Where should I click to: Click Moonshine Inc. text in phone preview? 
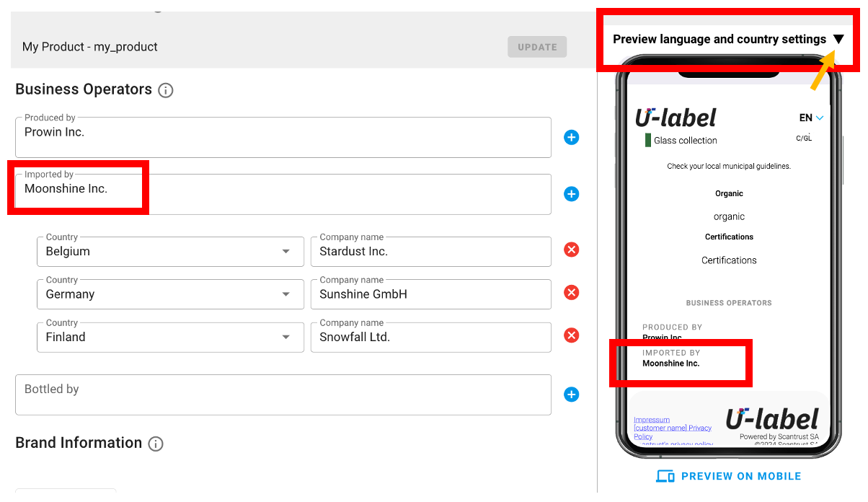pos(671,364)
